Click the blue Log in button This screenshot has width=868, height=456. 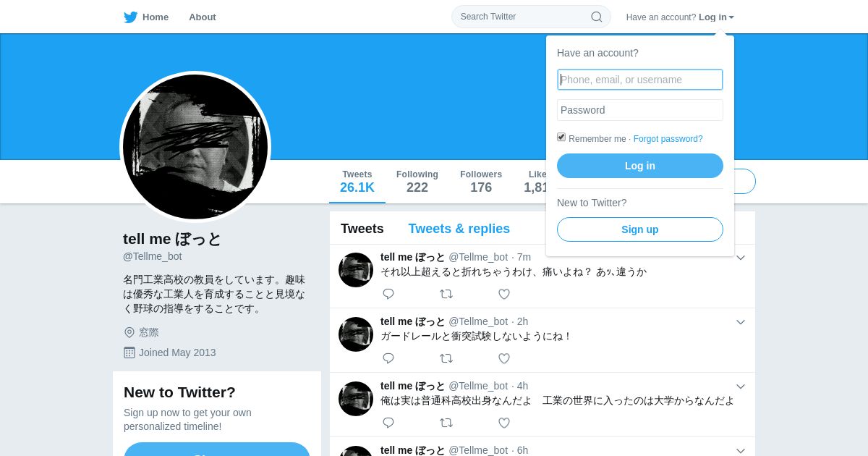[x=640, y=166]
